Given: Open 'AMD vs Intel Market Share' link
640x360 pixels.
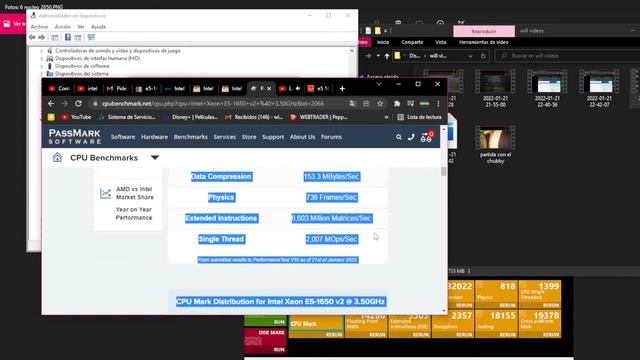Looking at the screenshot, I should (x=135, y=193).
